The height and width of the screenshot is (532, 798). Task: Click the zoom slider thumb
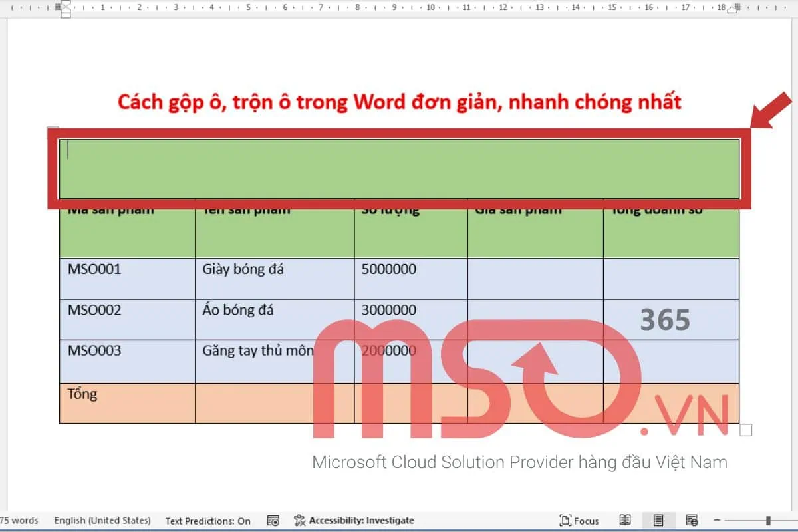coord(768,521)
